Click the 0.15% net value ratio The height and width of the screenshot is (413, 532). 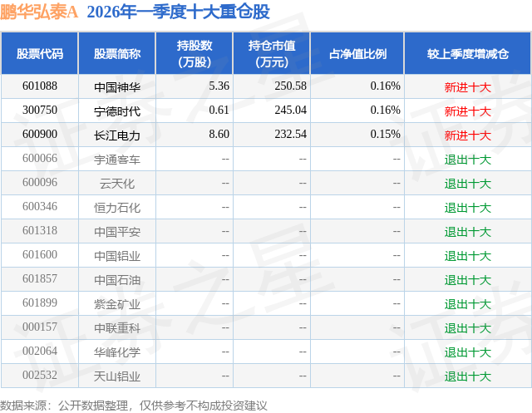point(385,135)
